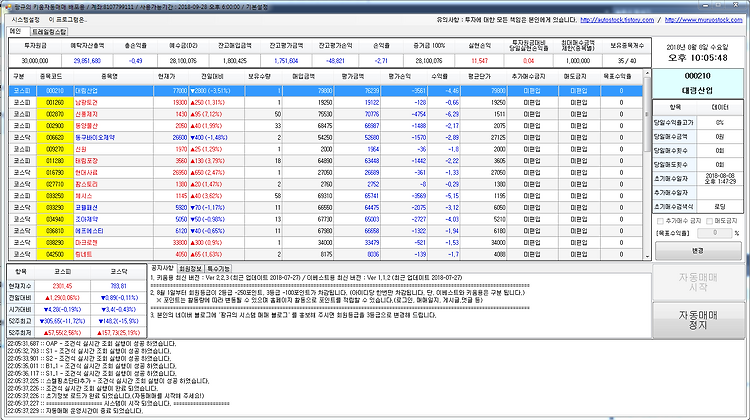Image resolution: width=750 pixels, height=420 pixels.
Task: Select stock code cell 016790
Action: pos(55,172)
